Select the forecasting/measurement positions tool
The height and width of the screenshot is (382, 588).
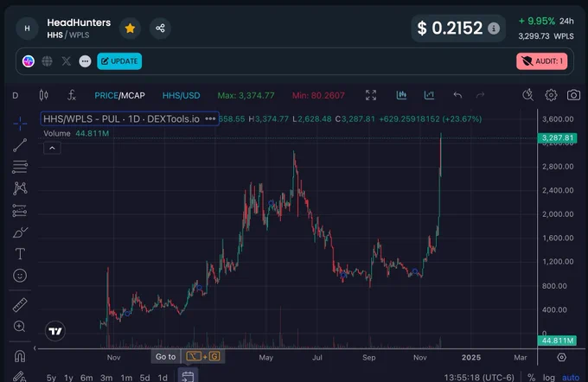coord(20,210)
